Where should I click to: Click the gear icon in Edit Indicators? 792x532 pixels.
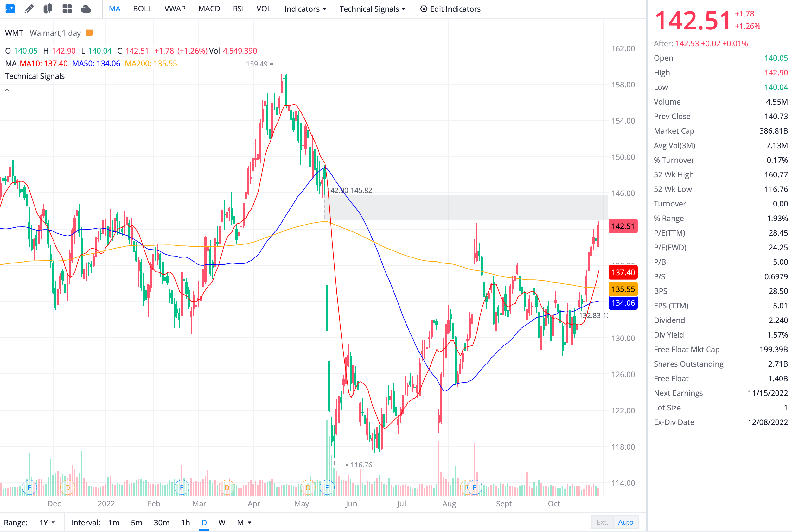[x=424, y=9]
